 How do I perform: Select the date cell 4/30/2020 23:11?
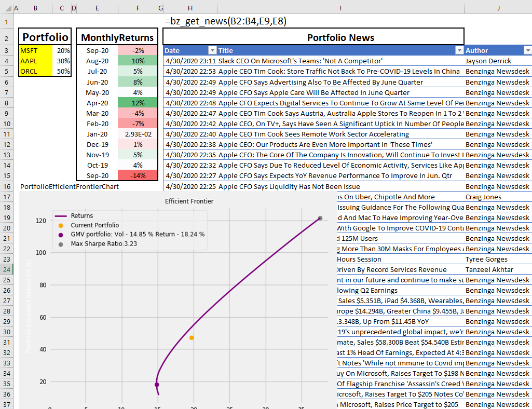pos(190,61)
